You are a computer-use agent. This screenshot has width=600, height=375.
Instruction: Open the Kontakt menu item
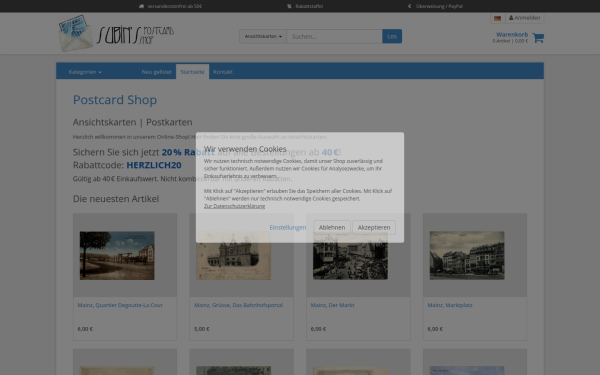[223, 72]
